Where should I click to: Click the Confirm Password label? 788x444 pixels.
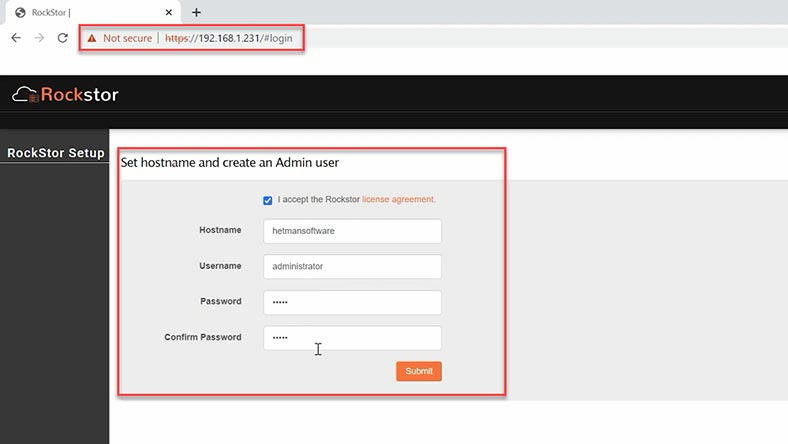203,337
